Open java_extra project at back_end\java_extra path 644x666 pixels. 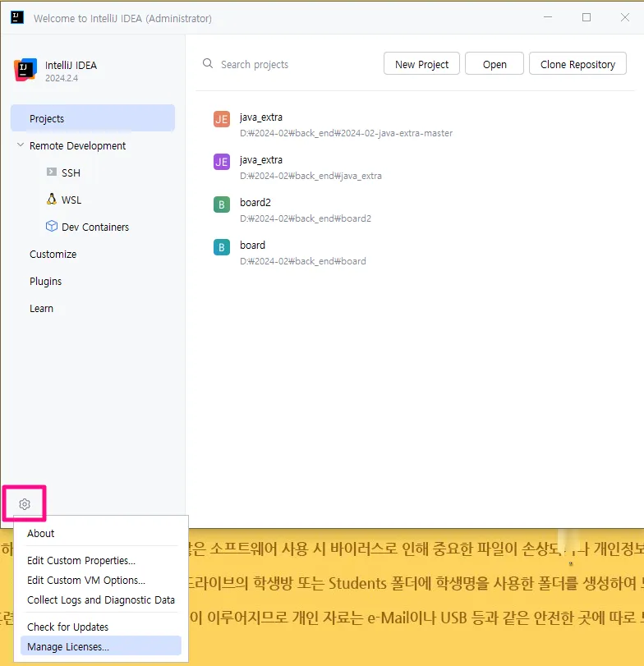point(261,160)
